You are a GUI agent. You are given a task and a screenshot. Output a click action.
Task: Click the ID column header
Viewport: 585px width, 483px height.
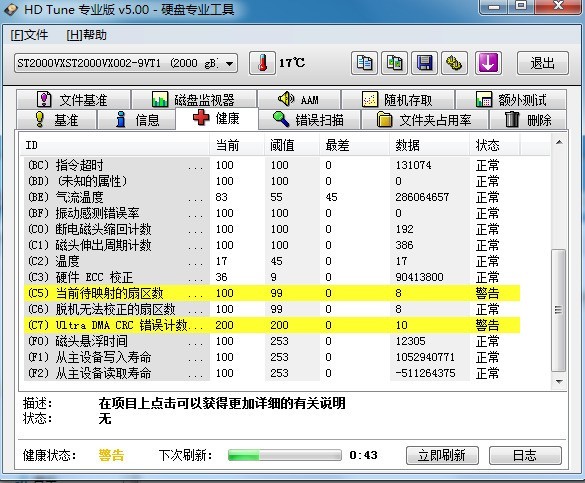coord(116,145)
